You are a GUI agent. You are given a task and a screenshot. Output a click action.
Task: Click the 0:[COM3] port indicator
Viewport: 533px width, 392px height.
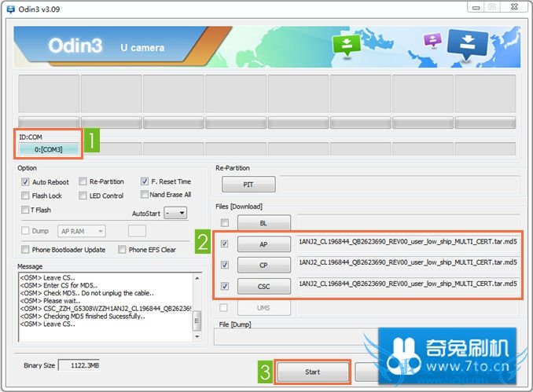point(48,149)
